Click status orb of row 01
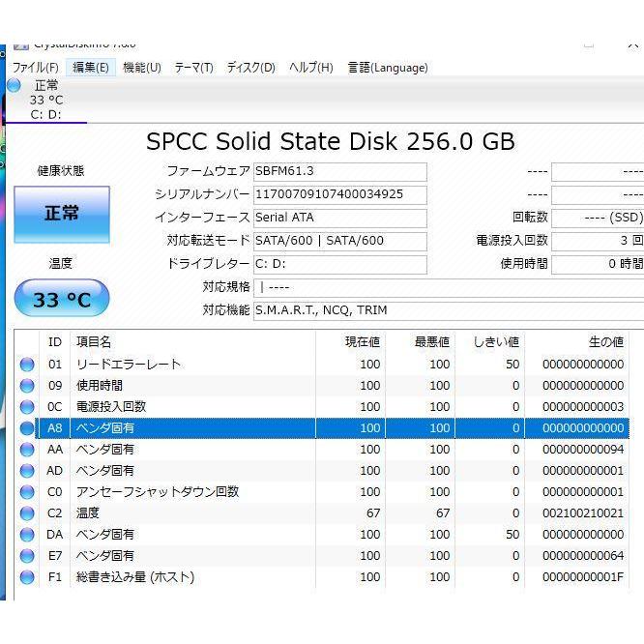 click(27, 365)
